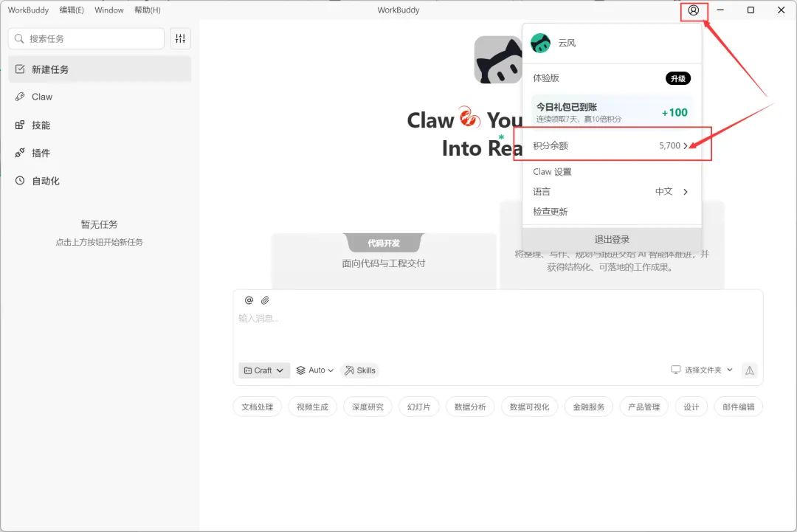Image resolution: width=797 pixels, height=532 pixels.
Task: Select 检查更新 in account menu
Action: pyautogui.click(x=612, y=211)
